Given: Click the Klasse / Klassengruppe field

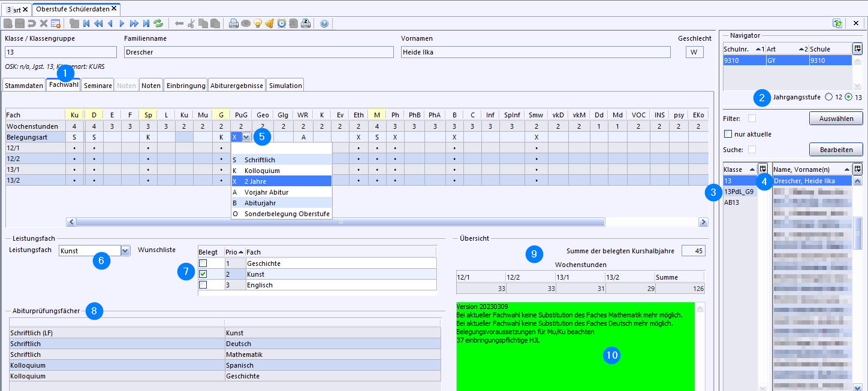Looking at the screenshot, I should [x=61, y=52].
